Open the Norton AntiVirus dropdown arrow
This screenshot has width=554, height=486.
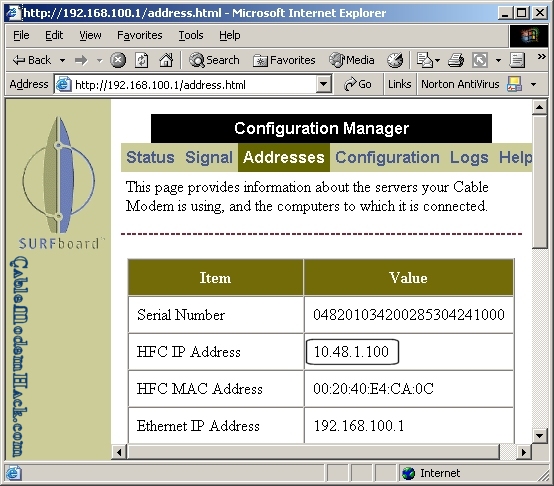(x=534, y=84)
